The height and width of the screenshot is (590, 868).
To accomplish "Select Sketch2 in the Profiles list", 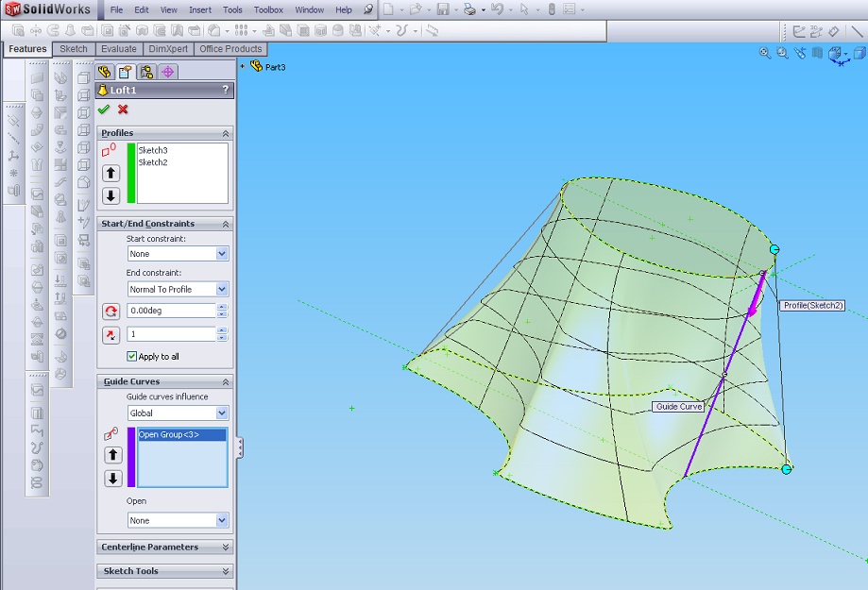I will point(153,162).
